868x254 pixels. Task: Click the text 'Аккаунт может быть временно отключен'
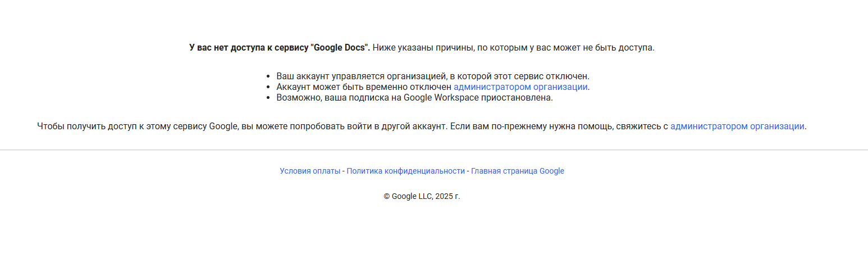tap(364, 87)
